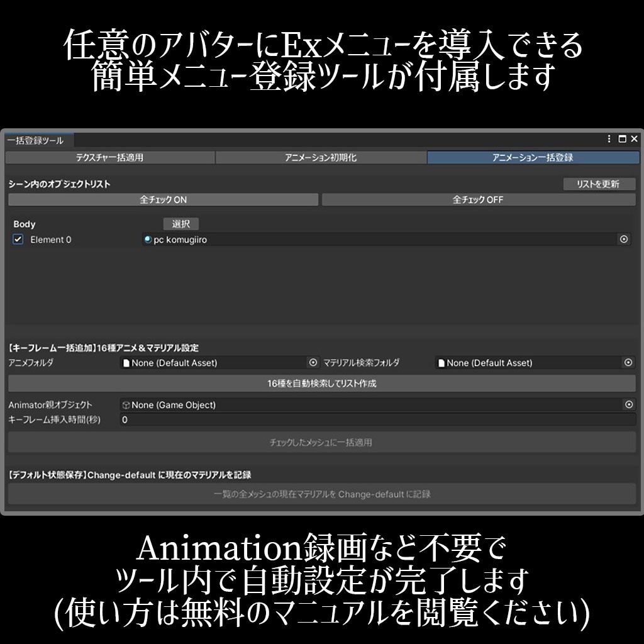
Task: Click リストを更新 to refresh the list
Action: point(598,184)
